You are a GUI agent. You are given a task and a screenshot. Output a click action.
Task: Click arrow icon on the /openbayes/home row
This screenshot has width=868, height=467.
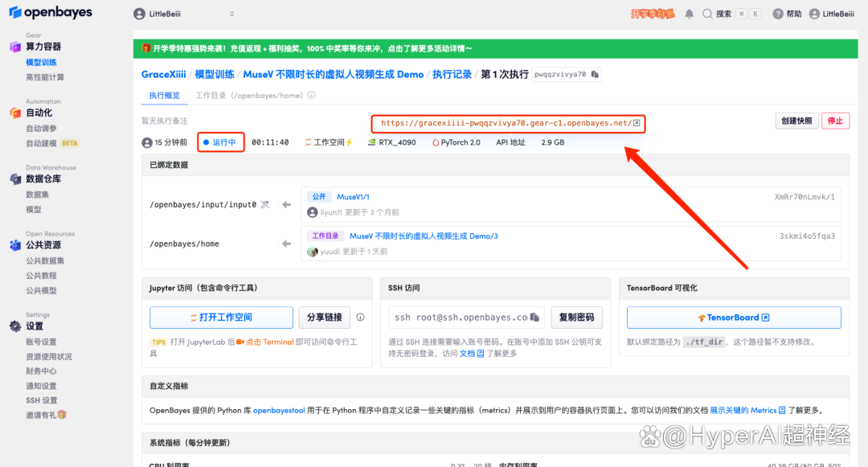[286, 244]
